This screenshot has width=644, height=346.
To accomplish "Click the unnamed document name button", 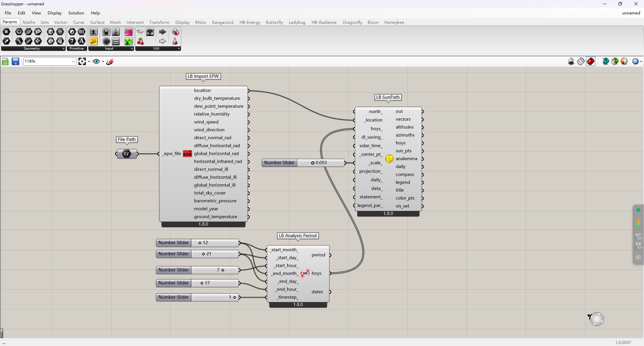I will [631, 13].
